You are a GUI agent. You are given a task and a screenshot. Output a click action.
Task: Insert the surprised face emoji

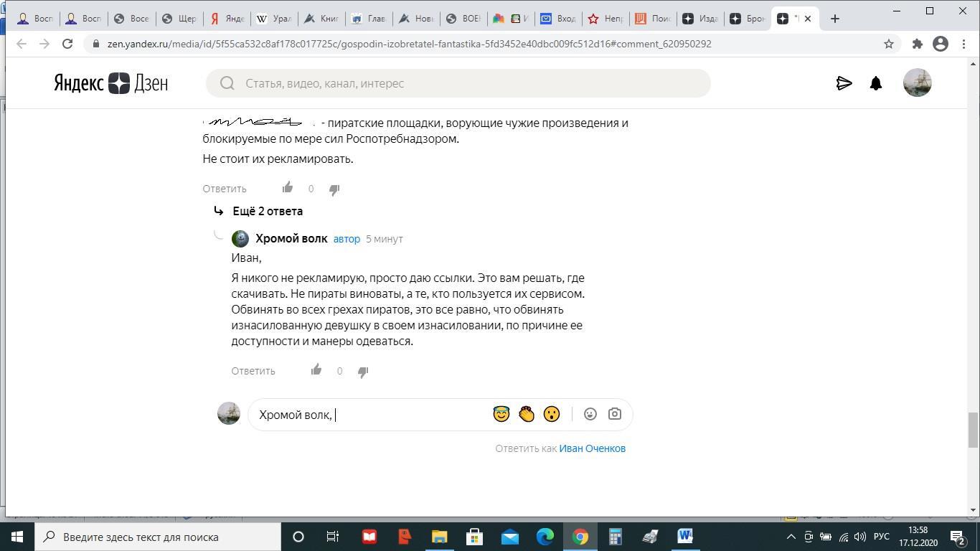pyautogui.click(x=552, y=414)
